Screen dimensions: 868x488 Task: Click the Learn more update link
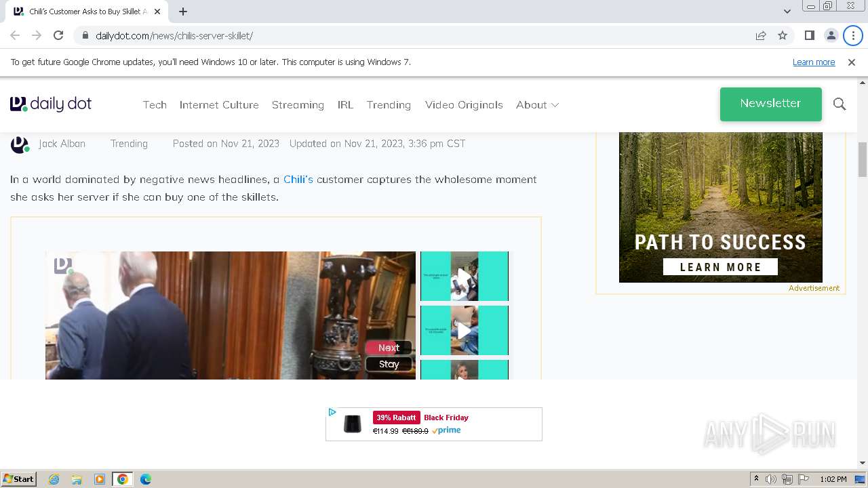click(814, 62)
